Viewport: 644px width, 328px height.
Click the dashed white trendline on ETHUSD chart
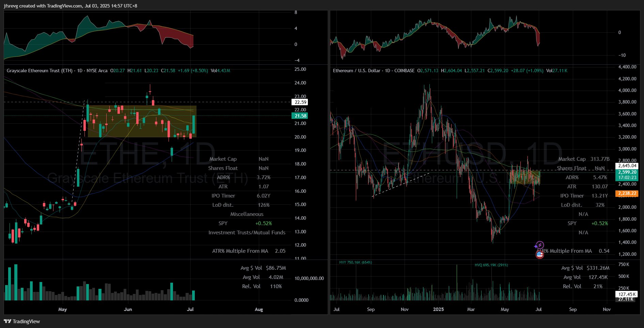coord(401,185)
